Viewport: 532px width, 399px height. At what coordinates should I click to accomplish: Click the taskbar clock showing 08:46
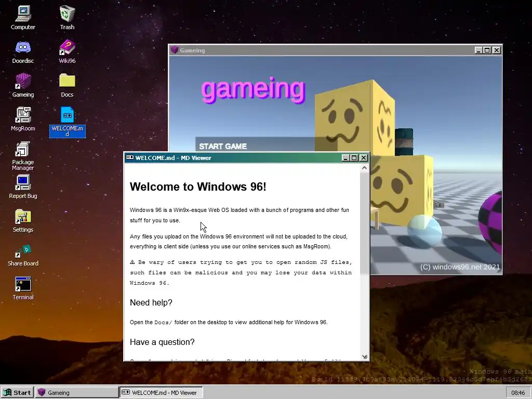(x=518, y=393)
